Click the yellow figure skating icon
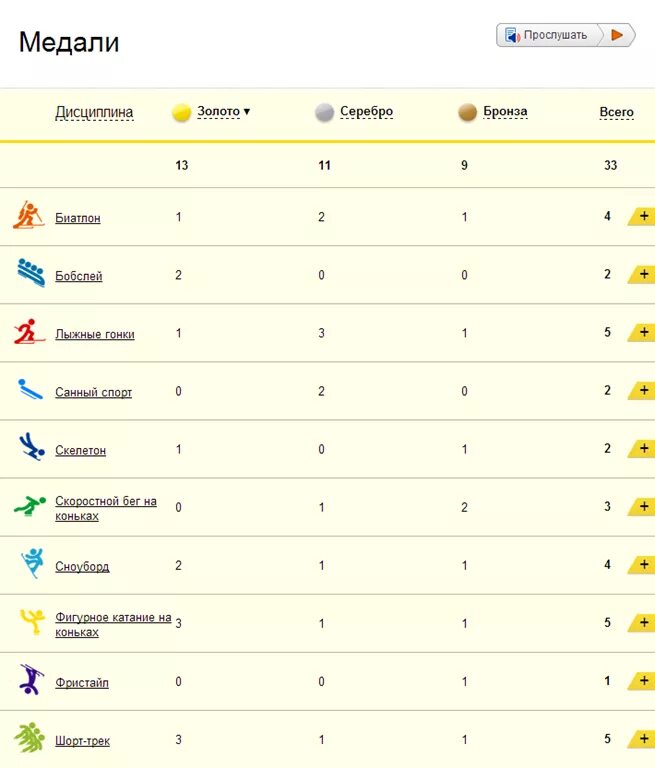The width and height of the screenshot is (655, 768). coord(32,622)
